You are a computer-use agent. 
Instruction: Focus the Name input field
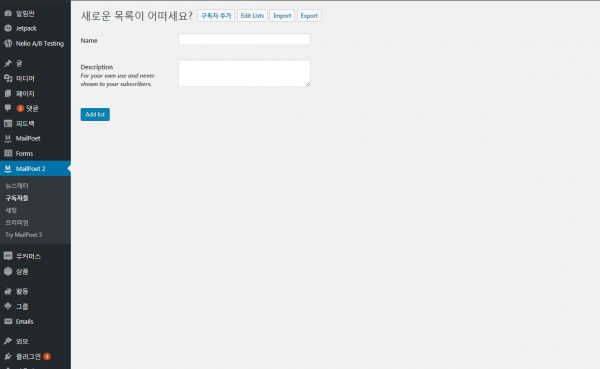(244, 39)
